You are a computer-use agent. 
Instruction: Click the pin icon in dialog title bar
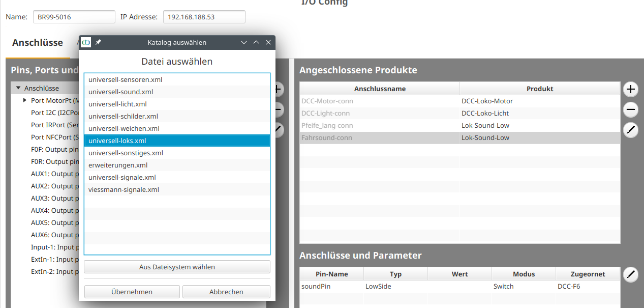(99, 42)
